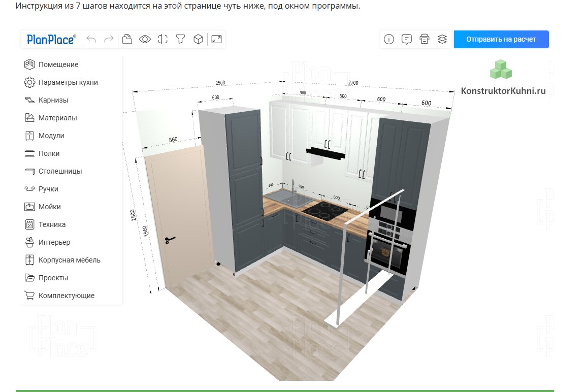Click the PlanPlace logo
Screen dimensions: 587x392
(51, 39)
